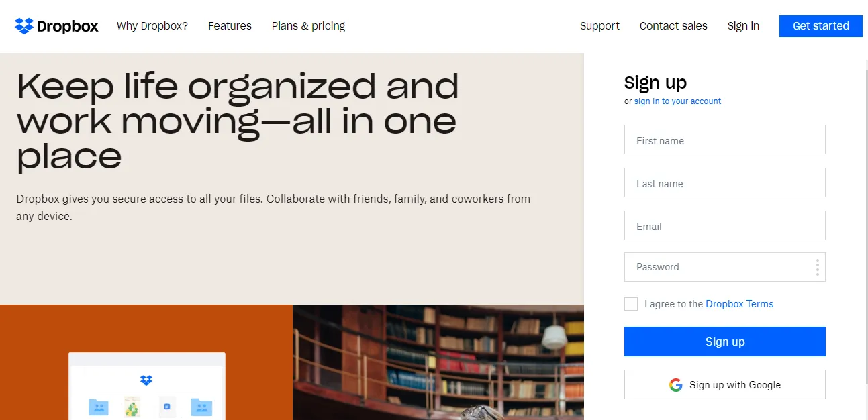Image resolution: width=868 pixels, height=420 pixels.
Task: Click the password options dots icon
Action: pos(817,267)
